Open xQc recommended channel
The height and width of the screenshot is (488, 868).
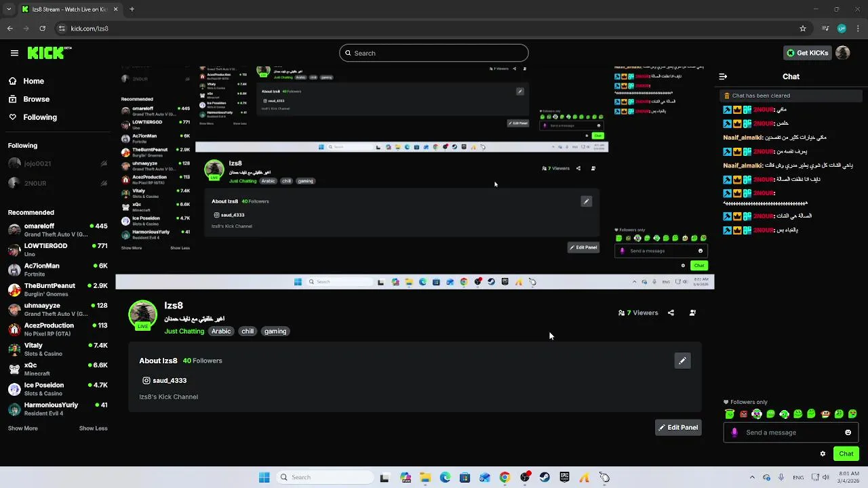[x=58, y=369]
